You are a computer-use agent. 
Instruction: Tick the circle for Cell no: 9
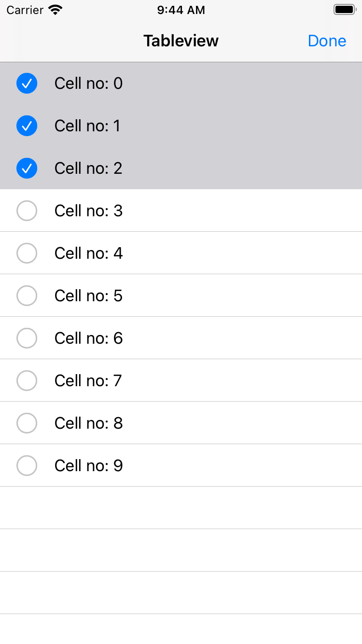pos(27,466)
